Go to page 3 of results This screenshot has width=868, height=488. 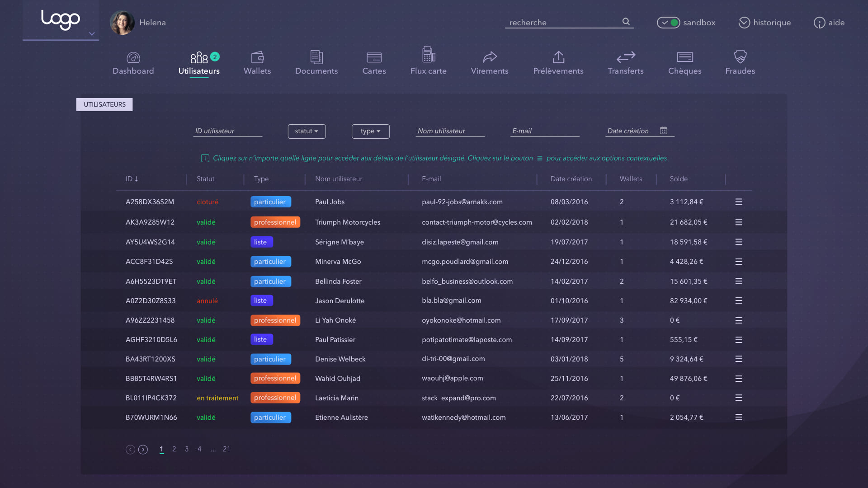187,449
